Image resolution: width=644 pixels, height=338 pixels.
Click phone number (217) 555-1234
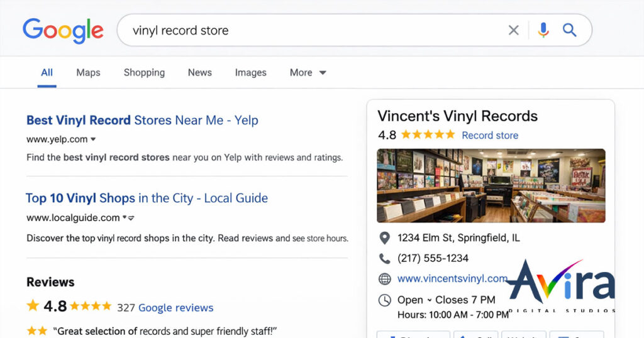433,258
